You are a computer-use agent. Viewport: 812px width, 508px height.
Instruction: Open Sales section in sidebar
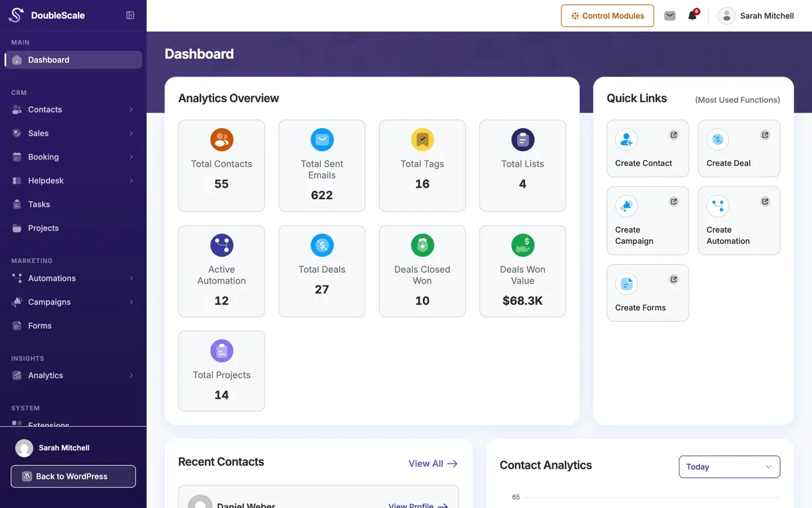pos(73,133)
